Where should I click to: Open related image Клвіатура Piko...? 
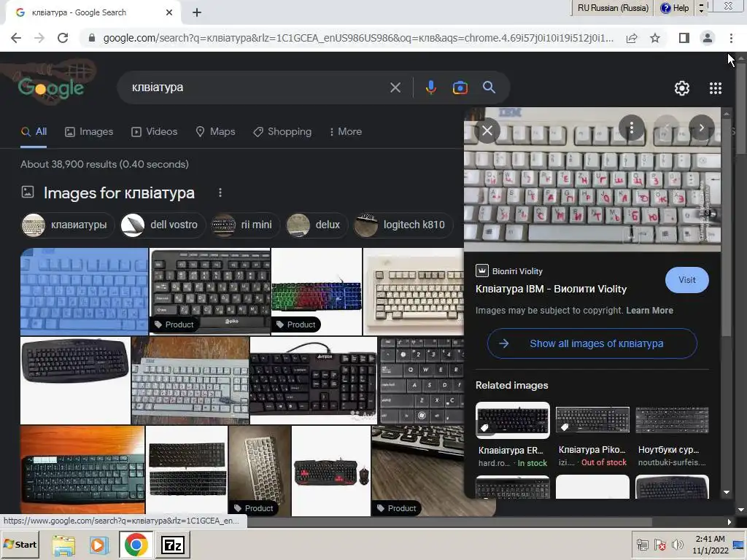(x=592, y=435)
